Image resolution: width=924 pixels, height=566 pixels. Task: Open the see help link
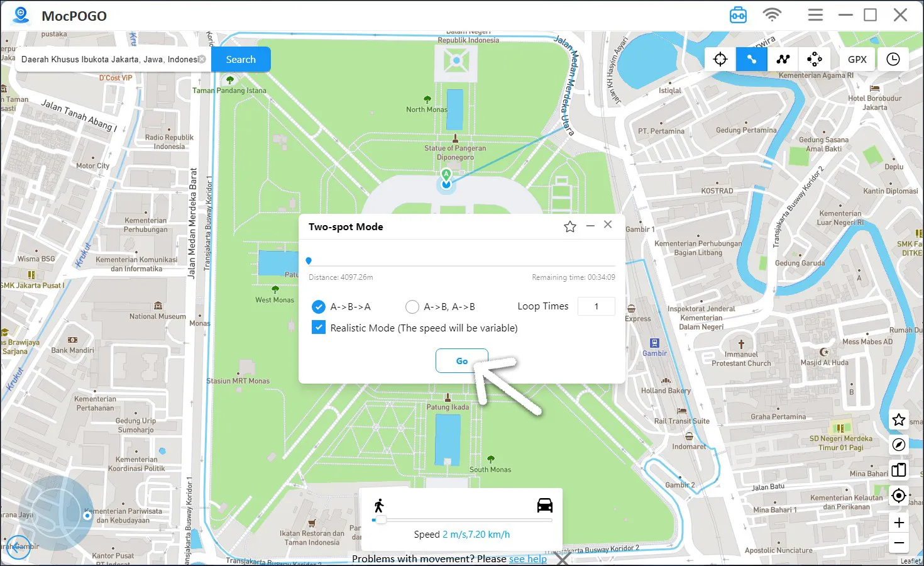(x=527, y=558)
